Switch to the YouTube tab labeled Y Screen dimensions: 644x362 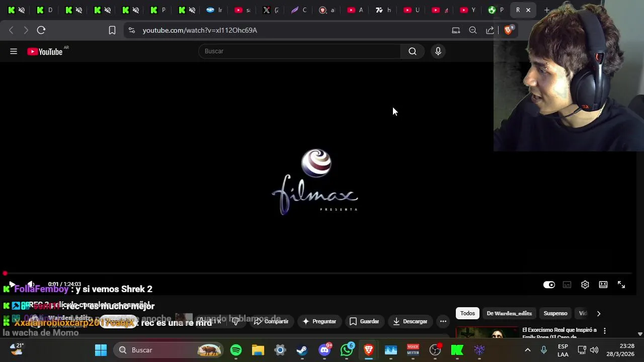click(468, 10)
